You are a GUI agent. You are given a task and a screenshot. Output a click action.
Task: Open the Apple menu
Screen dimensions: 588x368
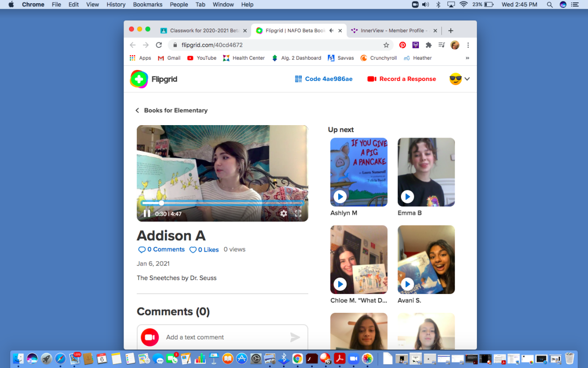click(11, 5)
